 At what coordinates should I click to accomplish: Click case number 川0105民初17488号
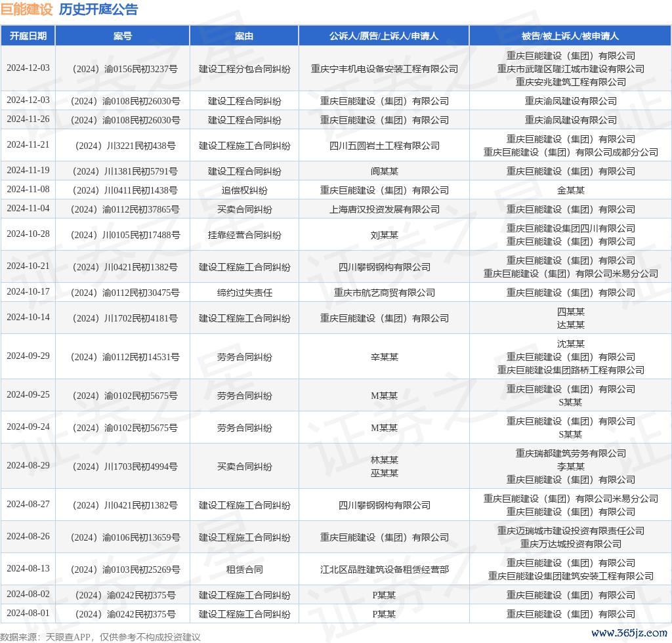coord(125,235)
